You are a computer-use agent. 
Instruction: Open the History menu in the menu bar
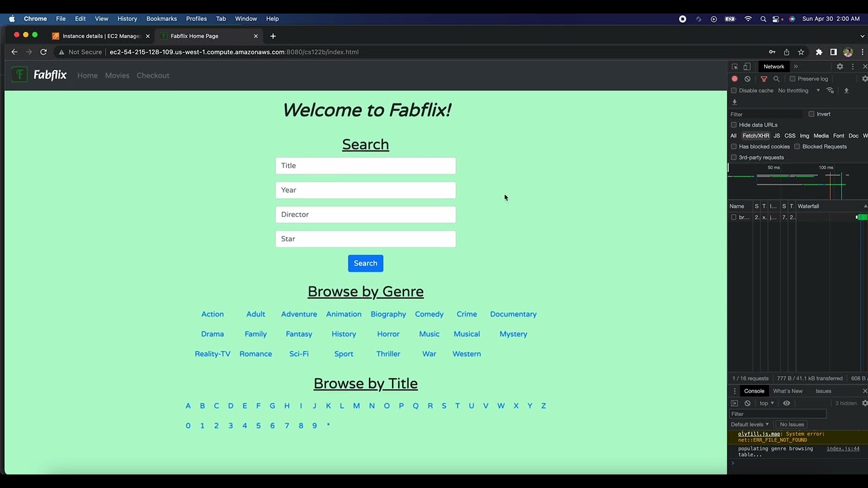[x=127, y=19]
